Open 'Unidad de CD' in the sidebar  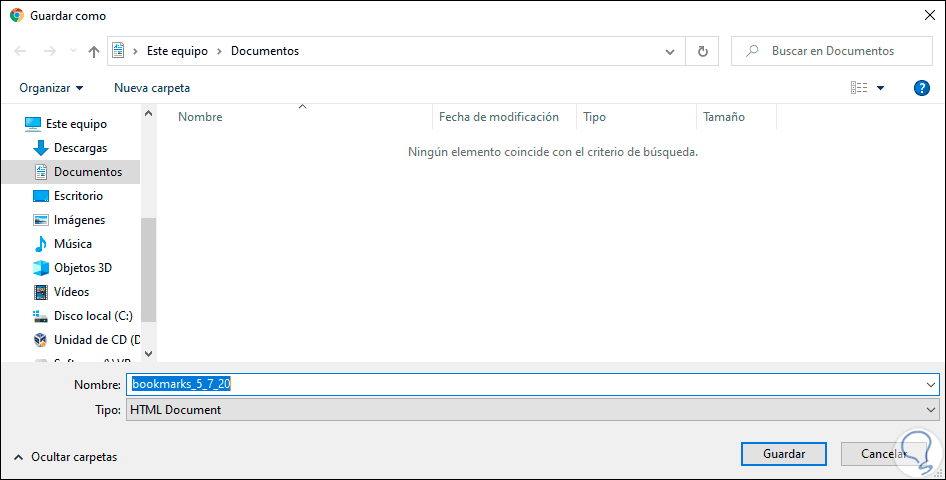click(x=97, y=340)
